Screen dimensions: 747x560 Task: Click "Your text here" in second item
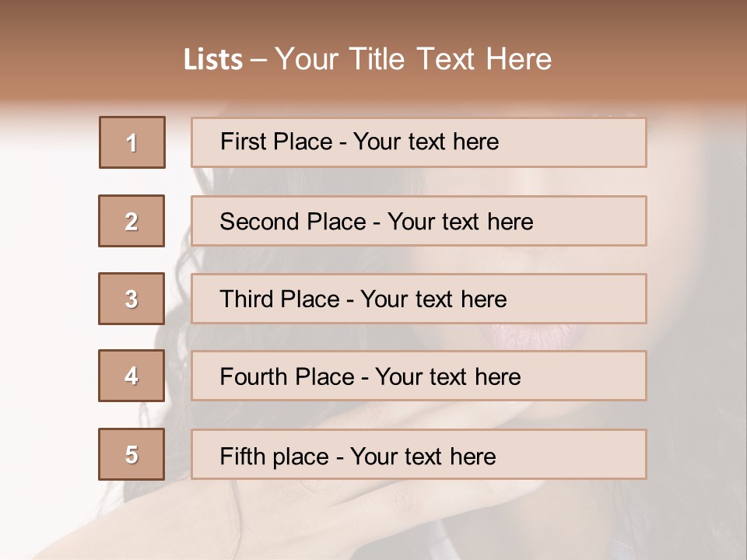pyautogui.click(x=460, y=222)
